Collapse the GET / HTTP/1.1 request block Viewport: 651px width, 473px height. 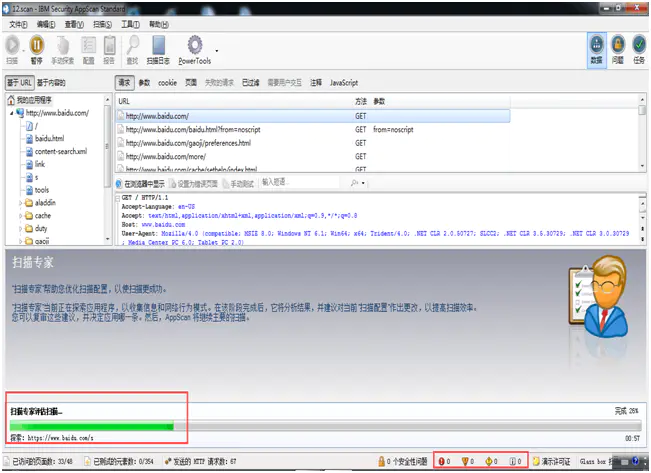pyautogui.click(x=118, y=198)
